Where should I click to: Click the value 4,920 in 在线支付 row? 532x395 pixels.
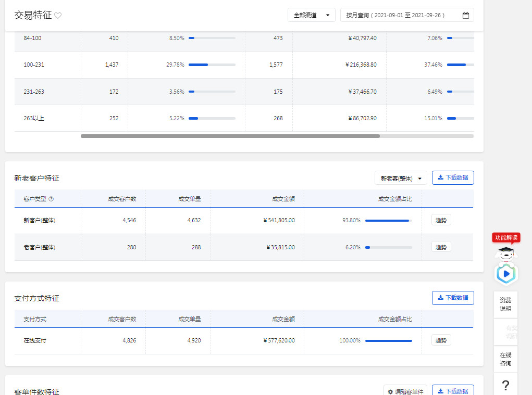pos(194,340)
